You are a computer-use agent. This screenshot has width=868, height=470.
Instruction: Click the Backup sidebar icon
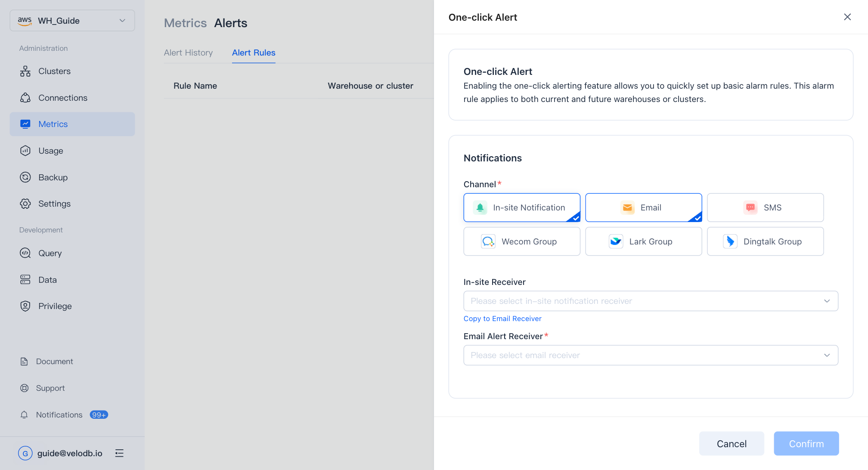click(x=25, y=177)
